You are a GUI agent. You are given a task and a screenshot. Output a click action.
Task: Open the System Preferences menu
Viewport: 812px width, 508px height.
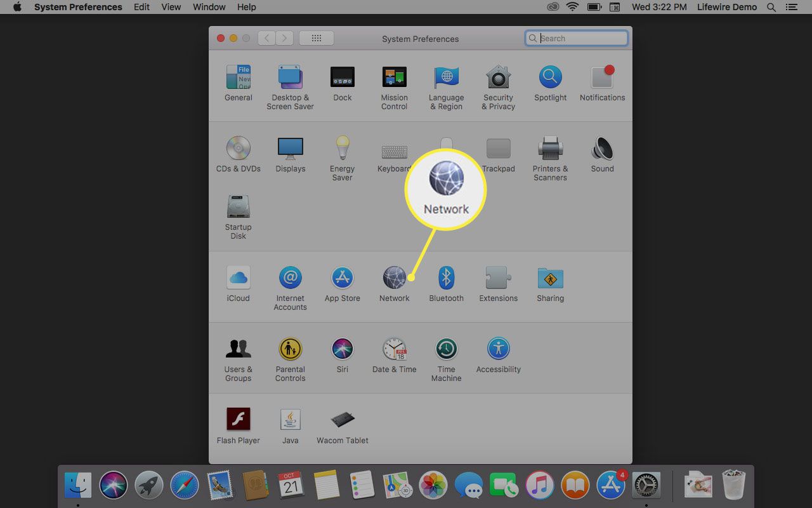78,7
